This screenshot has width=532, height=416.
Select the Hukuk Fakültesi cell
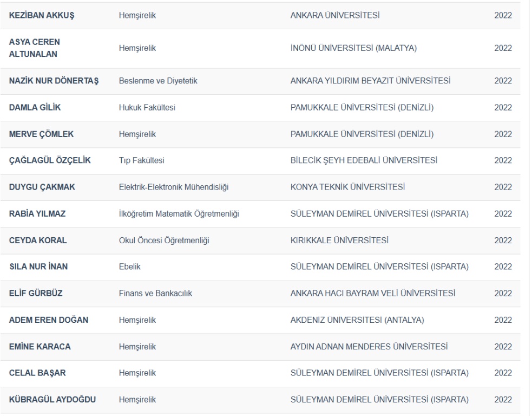pos(147,108)
